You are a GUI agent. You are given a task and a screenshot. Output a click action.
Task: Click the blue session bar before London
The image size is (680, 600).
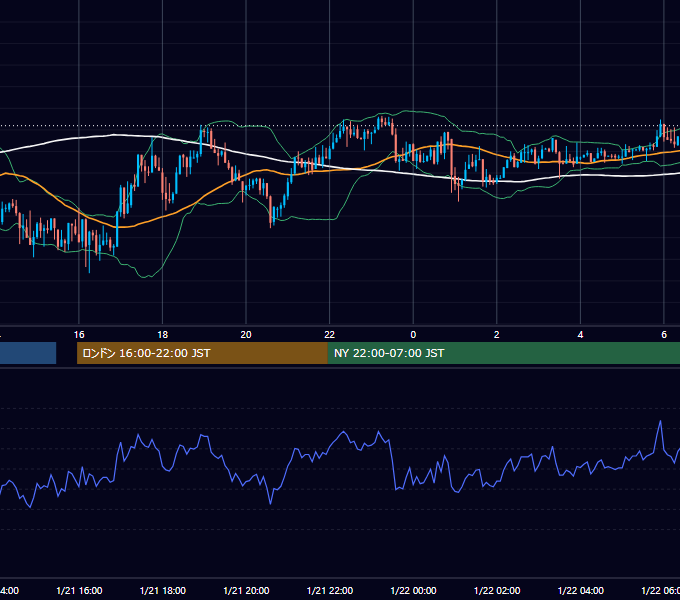click(x=28, y=353)
